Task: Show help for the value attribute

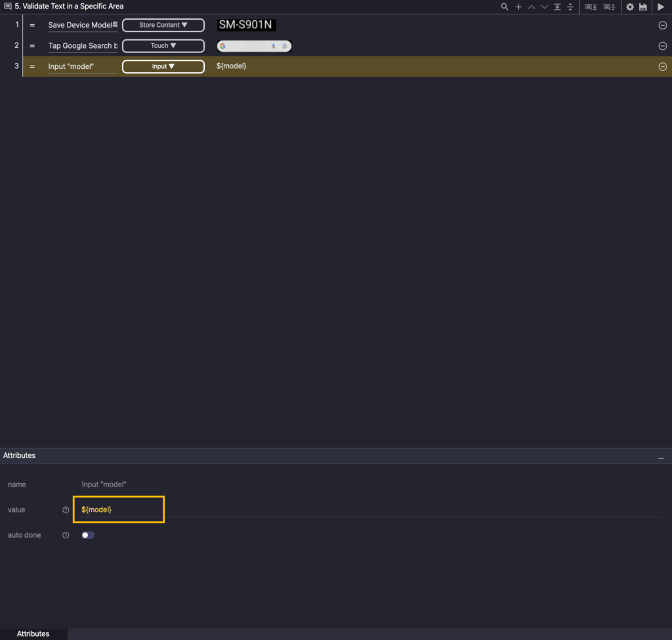Action: point(66,510)
